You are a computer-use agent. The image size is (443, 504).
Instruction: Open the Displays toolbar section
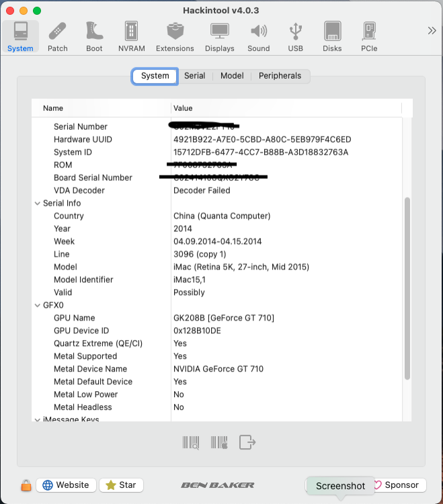pyautogui.click(x=220, y=37)
